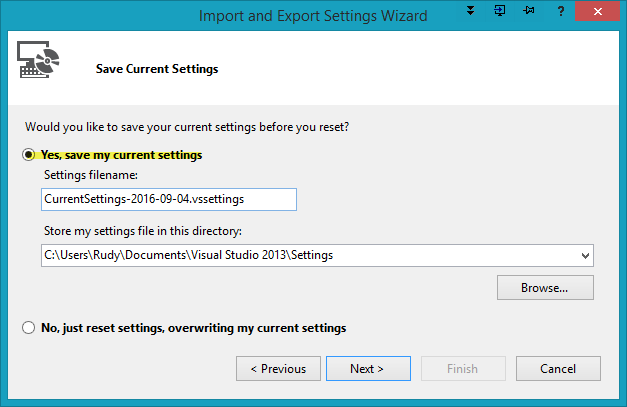Choose "No, just reset settings" option

pyautogui.click(x=31, y=328)
